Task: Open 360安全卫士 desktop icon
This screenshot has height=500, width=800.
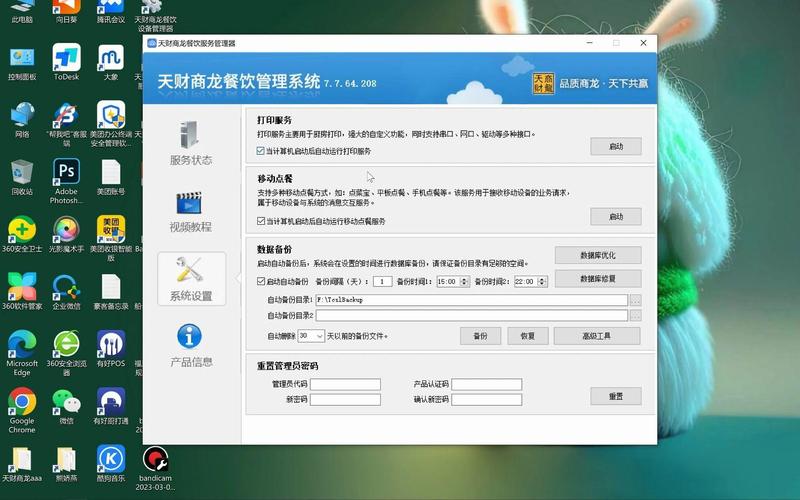Action: 22,234
